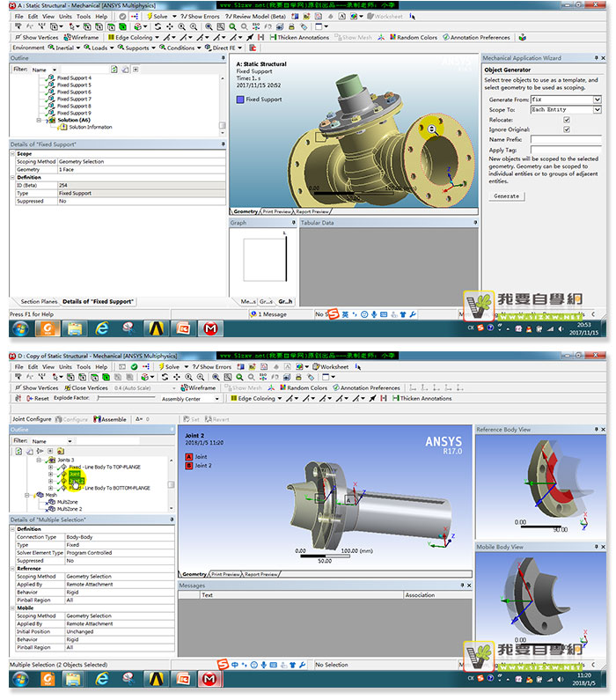Collapse Solution (A6) tree node
Viewport: 616px width, 700px height.
pyautogui.click(x=39, y=120)
